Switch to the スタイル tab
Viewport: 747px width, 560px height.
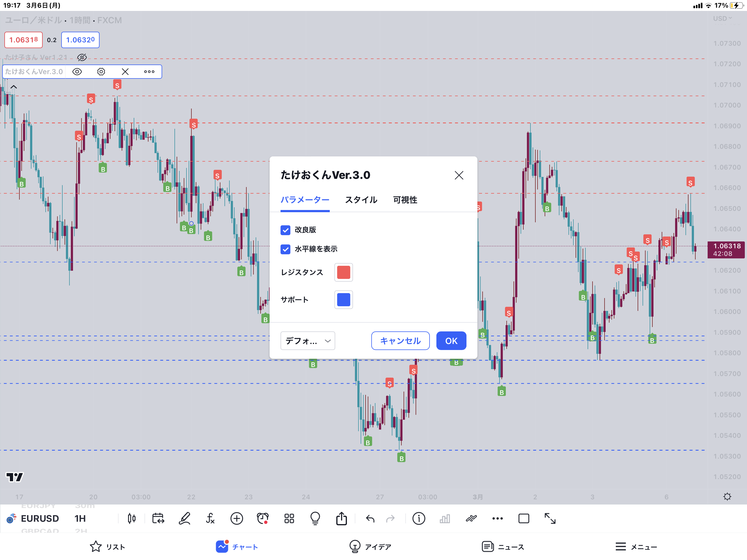point(361,200)
